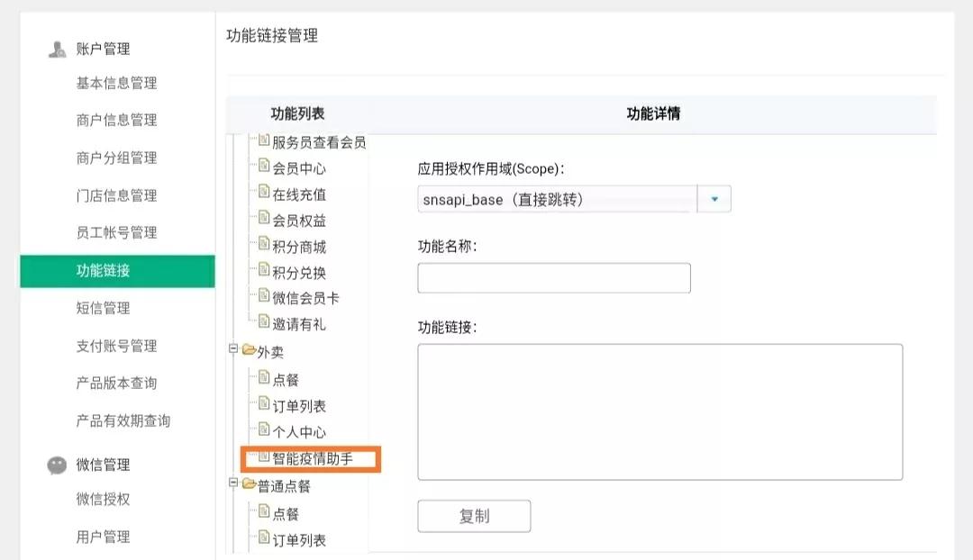Open 产品有效期查询
The image size is (973, 560).
pos(123,421)
